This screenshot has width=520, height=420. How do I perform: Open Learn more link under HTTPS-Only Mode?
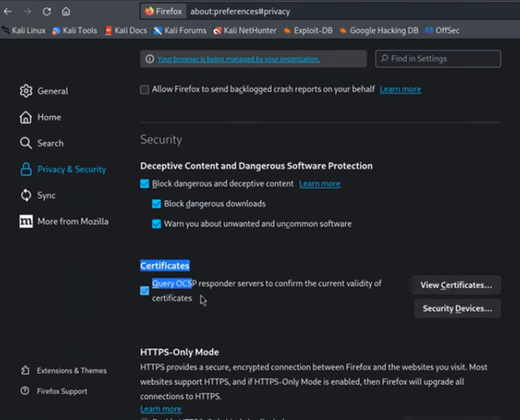pyautogui.click(x=161, y=409)
